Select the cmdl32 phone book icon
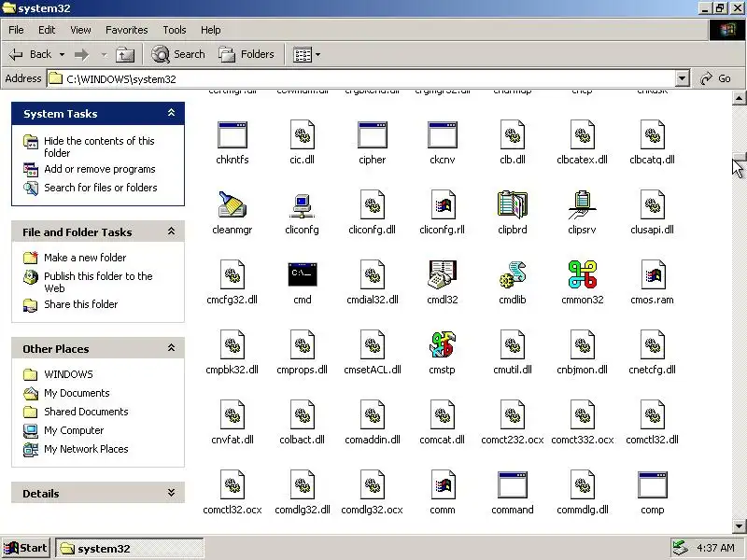The width and height of the screenshot is (747, 560). coord(442,274)
